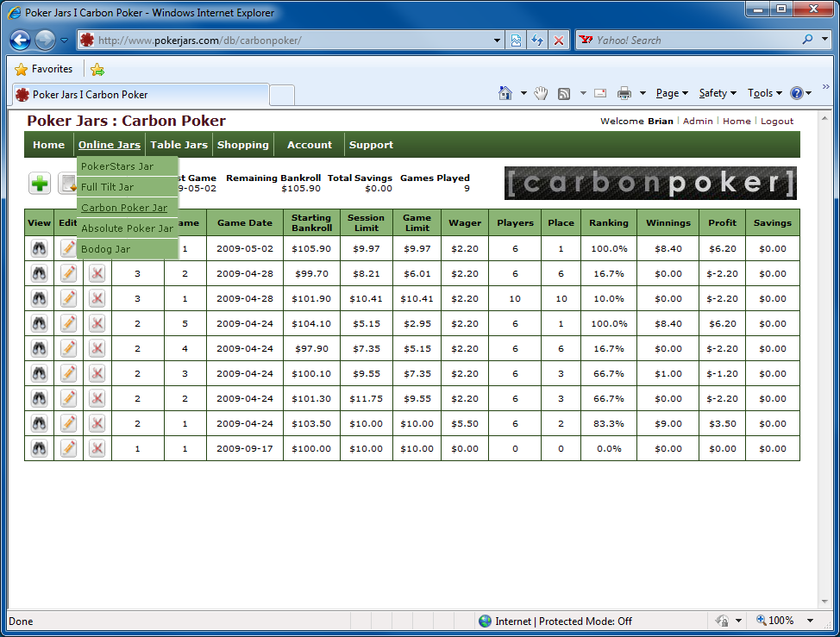Image resolution: width=840 pixels, height=637 pixels.
Task: Select the Poker Jars I Carbon Poker tab
Action: 141,95
